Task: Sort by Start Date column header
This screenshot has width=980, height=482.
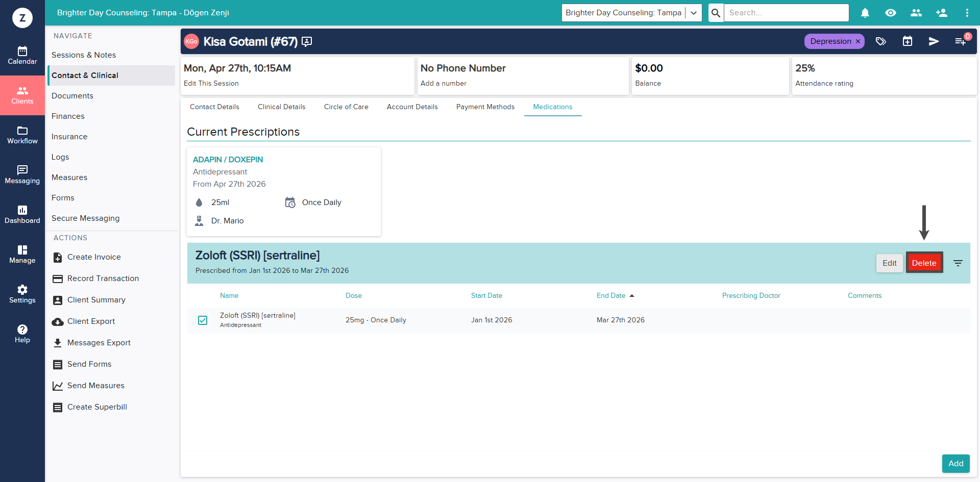Action: 486,296
